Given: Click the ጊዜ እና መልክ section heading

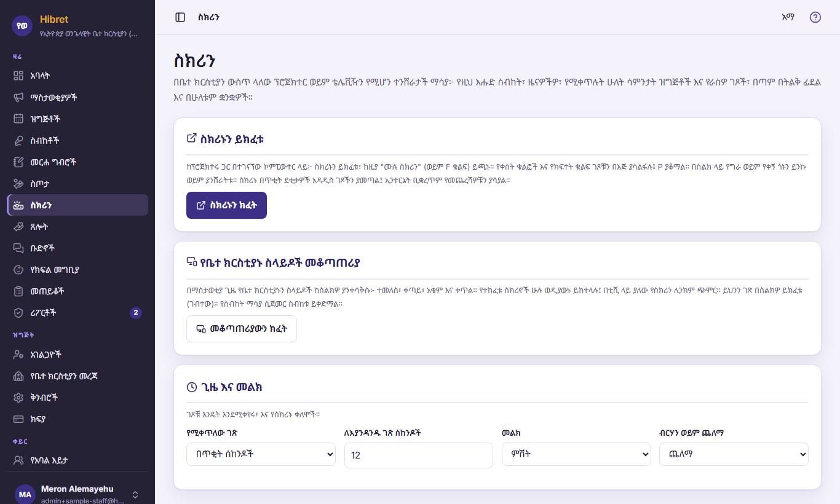Looking at the screenshot, I should click(232, 387).
